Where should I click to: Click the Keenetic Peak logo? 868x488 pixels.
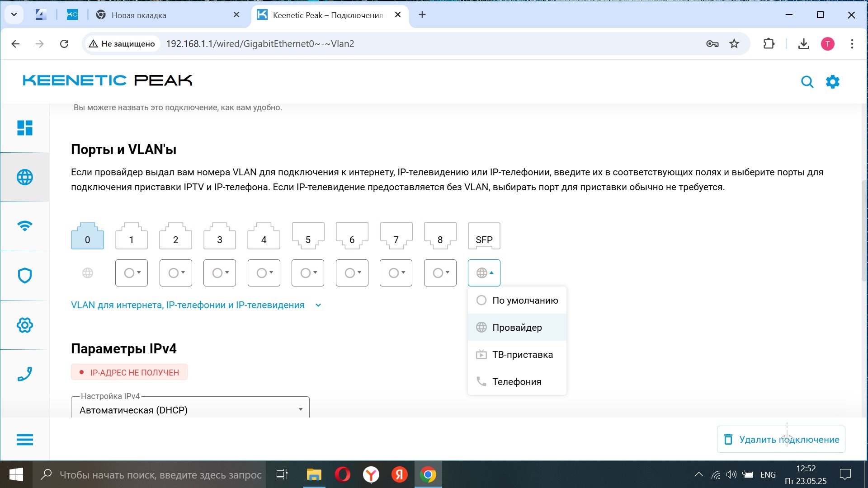[x=108, y=80]
